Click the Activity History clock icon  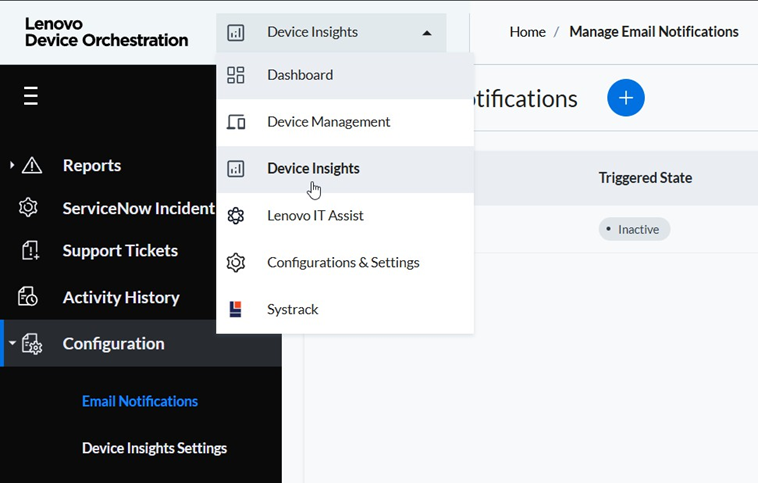coord(30,297)
